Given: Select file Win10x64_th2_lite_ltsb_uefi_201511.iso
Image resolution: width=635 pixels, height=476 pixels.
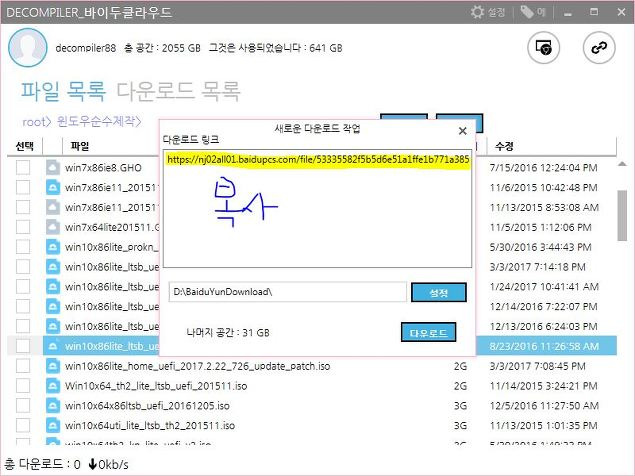Looking at the screenshot, I should click(156, 386).
